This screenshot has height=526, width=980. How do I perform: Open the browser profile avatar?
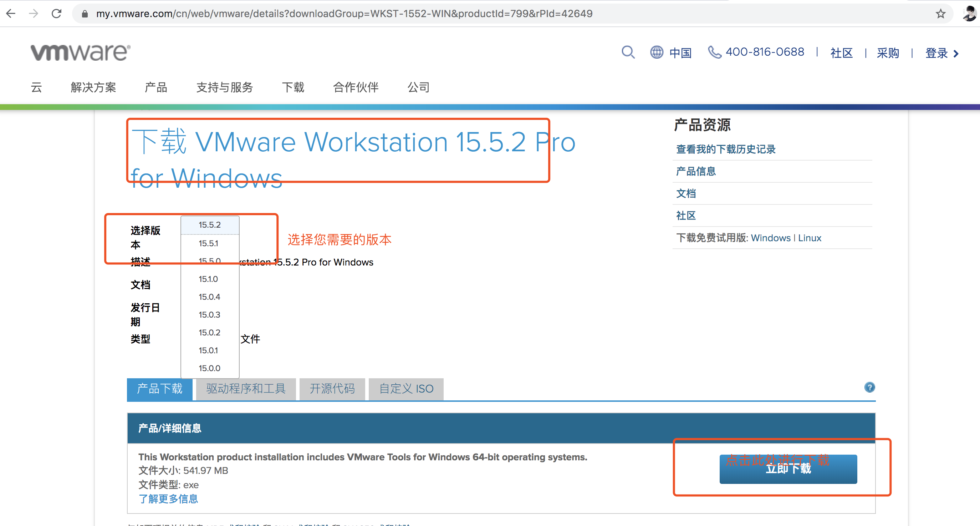click(x=969, y=14)
